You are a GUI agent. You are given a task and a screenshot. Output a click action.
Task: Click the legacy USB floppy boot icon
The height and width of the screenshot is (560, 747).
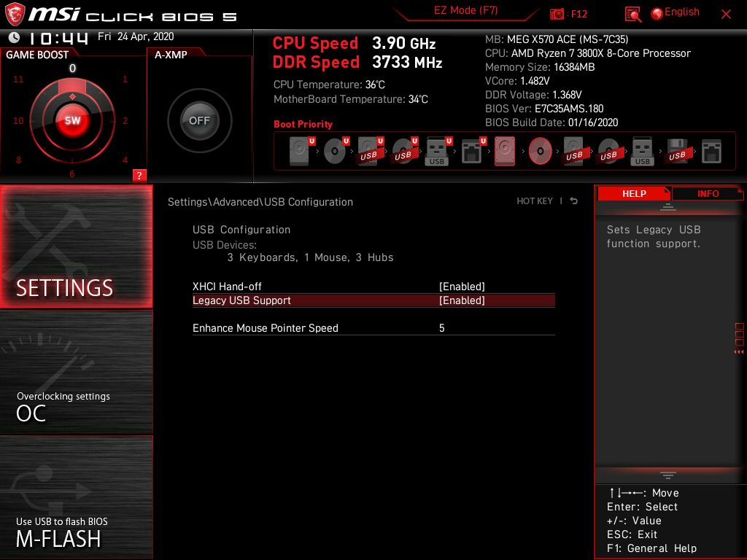click(x=678, y=151)
